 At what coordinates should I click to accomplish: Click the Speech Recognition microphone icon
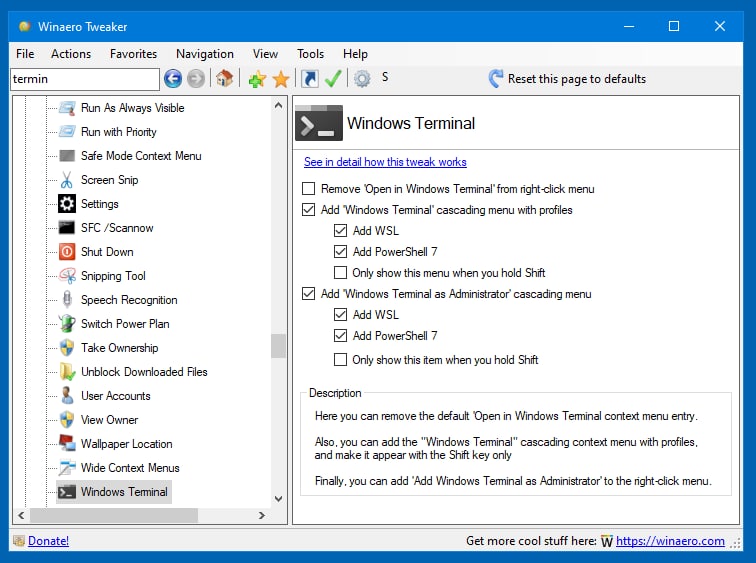(x=67, y=300)
